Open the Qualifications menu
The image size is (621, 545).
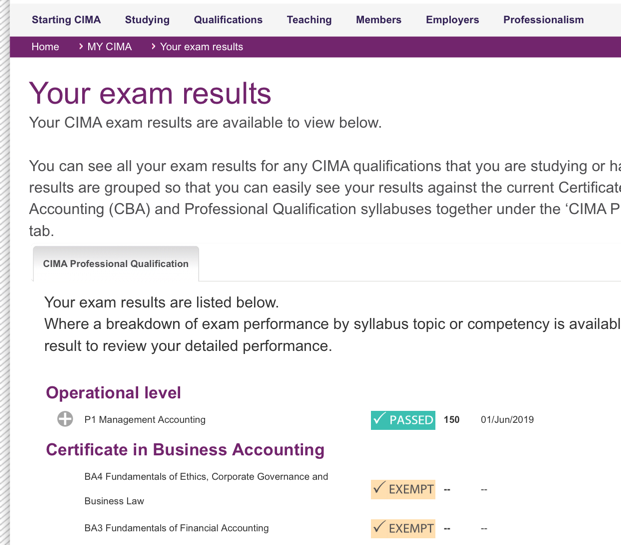228,20
